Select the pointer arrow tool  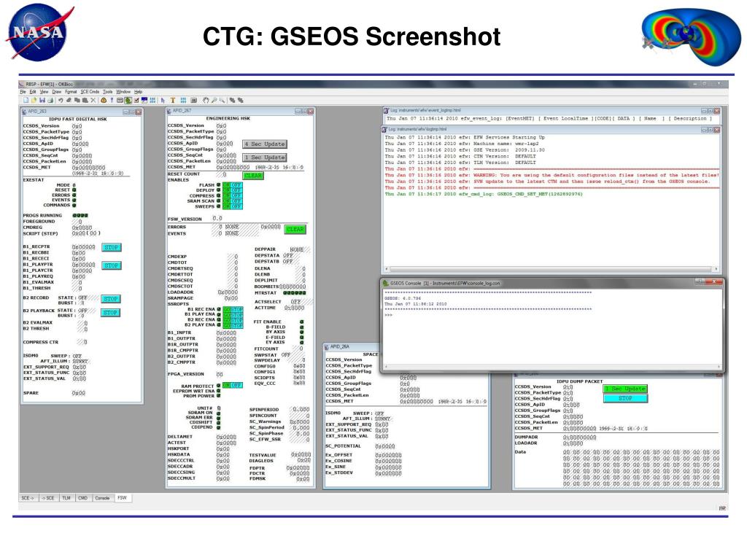pos(163,101)
